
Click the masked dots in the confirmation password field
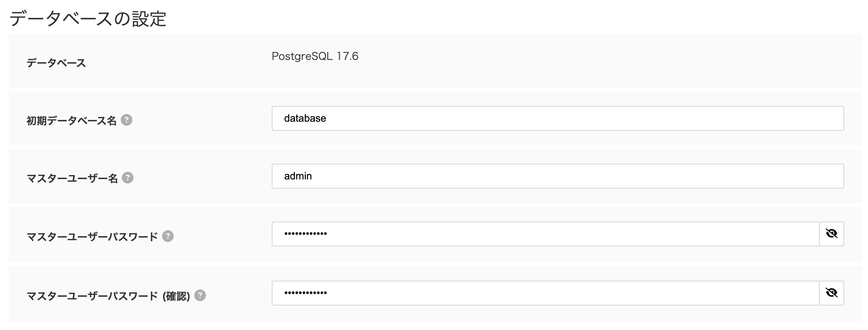306,293
